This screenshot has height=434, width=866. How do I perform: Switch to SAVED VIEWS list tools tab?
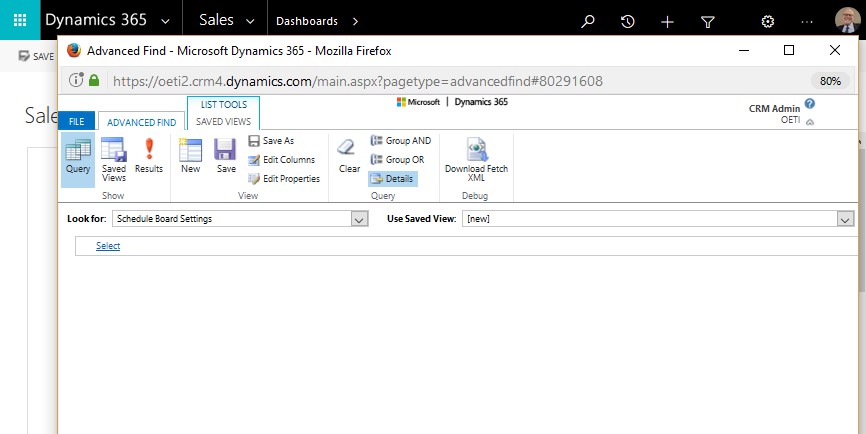[223, 121]
